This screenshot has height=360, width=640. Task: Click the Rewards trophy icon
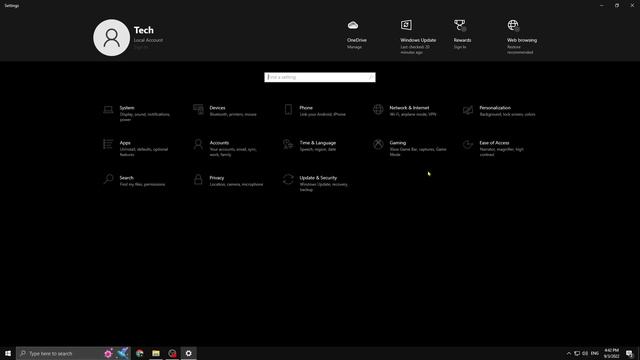[460, 25]
